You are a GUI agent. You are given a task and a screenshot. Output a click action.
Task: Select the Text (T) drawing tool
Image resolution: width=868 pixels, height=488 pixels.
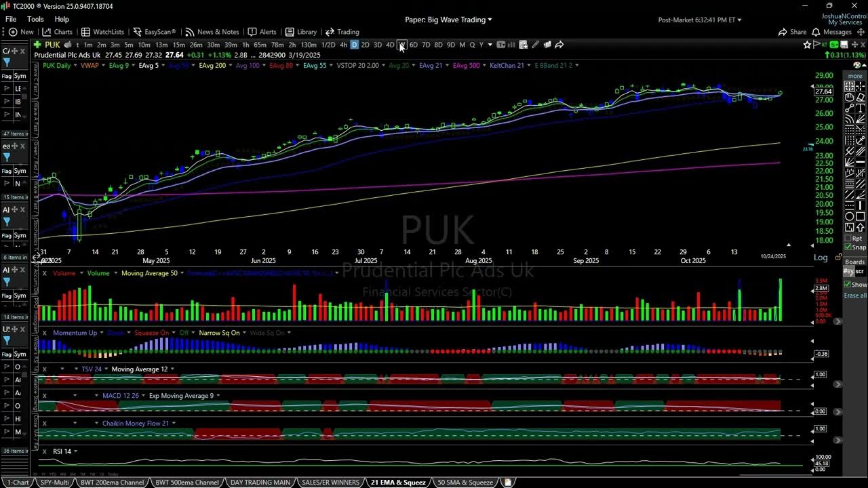(860, 108)
